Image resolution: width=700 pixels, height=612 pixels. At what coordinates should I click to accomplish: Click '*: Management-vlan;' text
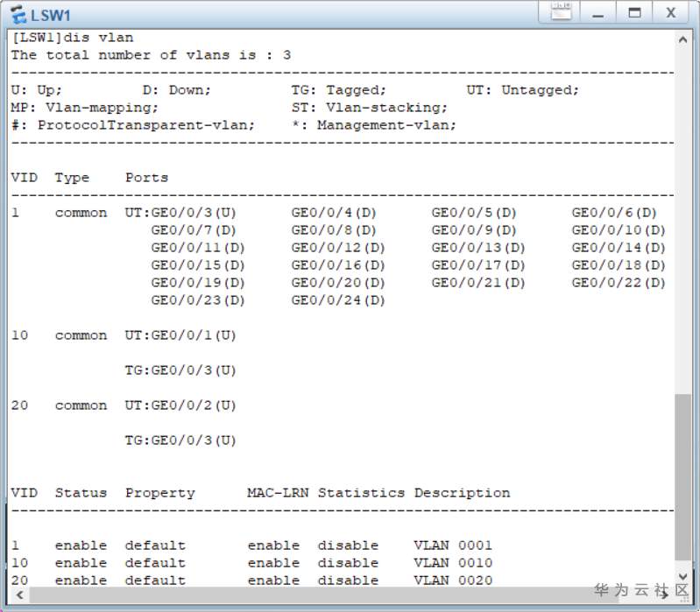coord(374,125)
